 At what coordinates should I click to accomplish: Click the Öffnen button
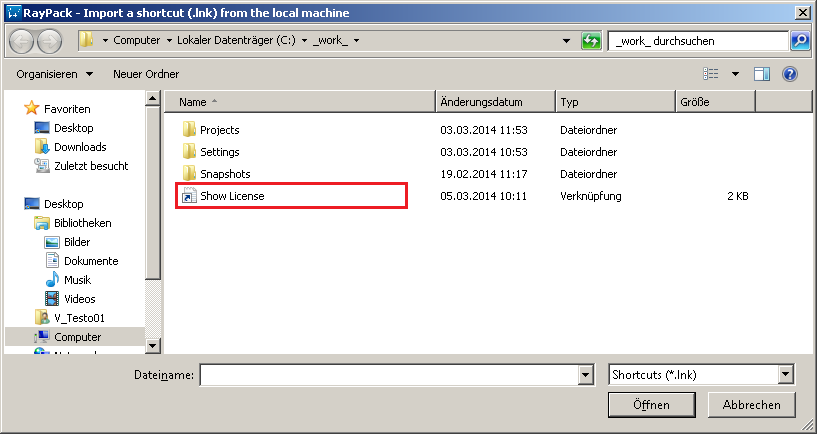pos(651,404)
